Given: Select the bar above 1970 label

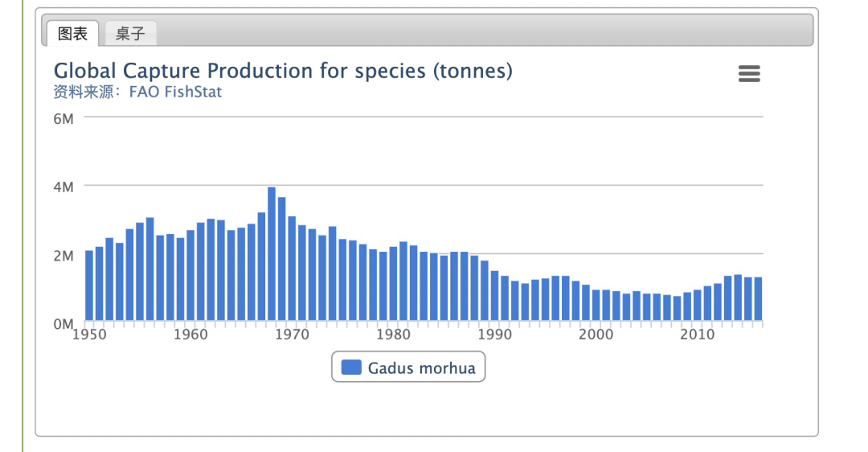Looking at the screenshot, I should click(292, 268).
